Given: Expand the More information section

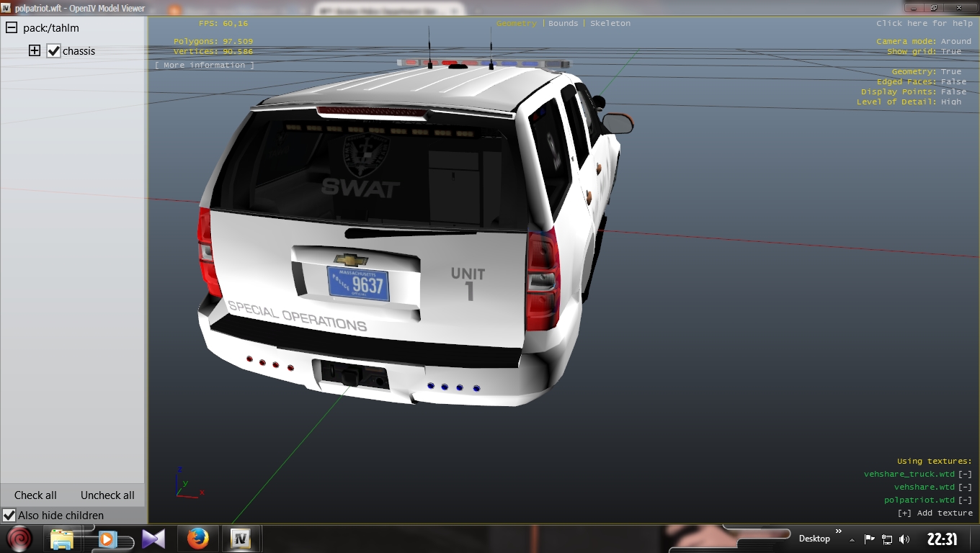Looking at the screenshot, I should 204,65.
